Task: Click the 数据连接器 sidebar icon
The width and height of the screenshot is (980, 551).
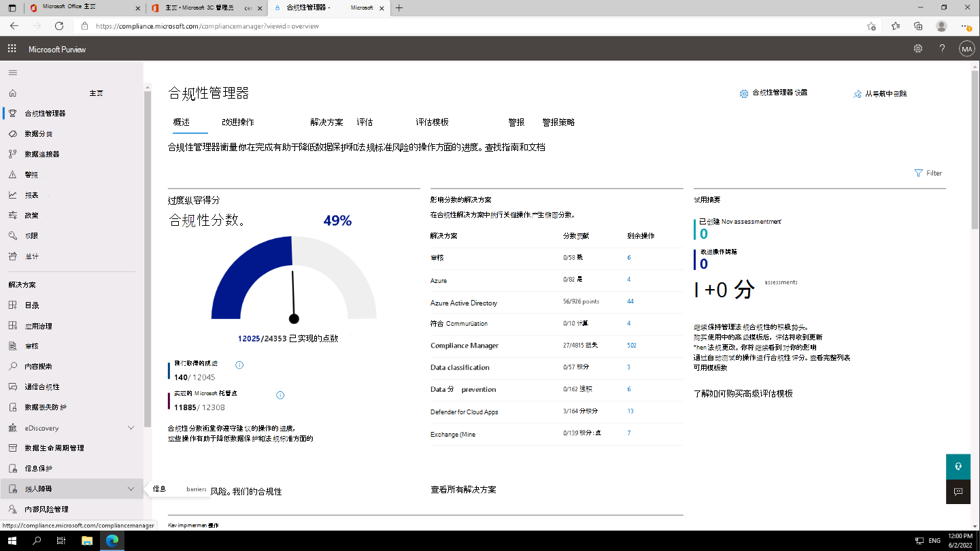Action: (12, 154)
